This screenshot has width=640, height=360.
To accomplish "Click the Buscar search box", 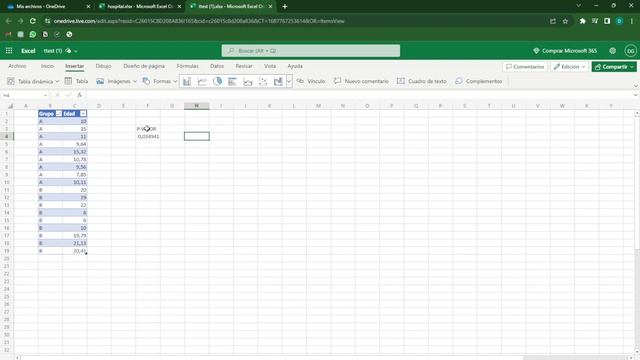I will coord(311,51).
